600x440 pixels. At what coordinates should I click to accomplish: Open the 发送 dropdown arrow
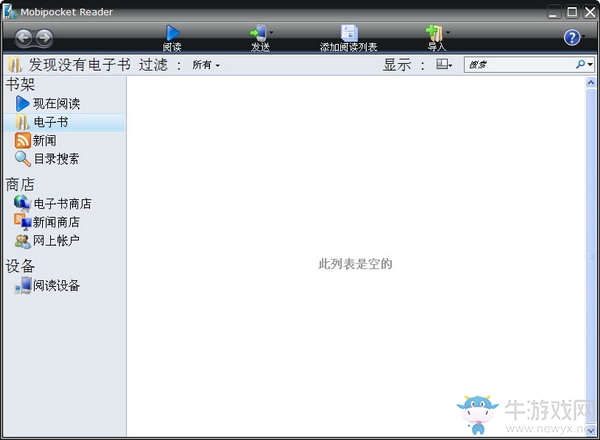(x=271, y=33)
